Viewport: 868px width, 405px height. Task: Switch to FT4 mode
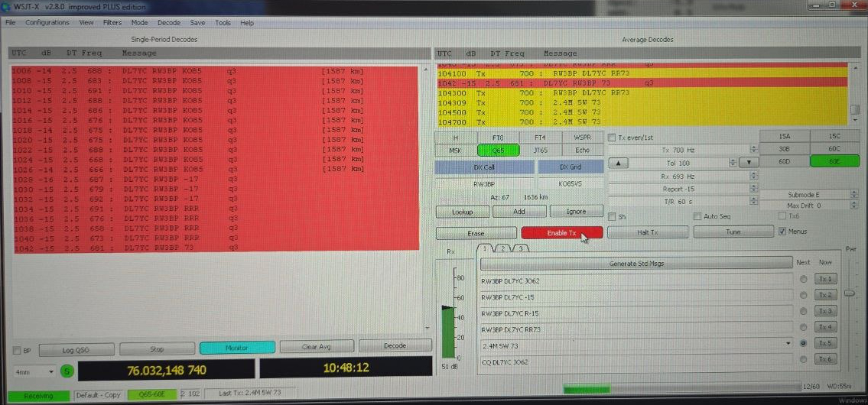(540, 138)
